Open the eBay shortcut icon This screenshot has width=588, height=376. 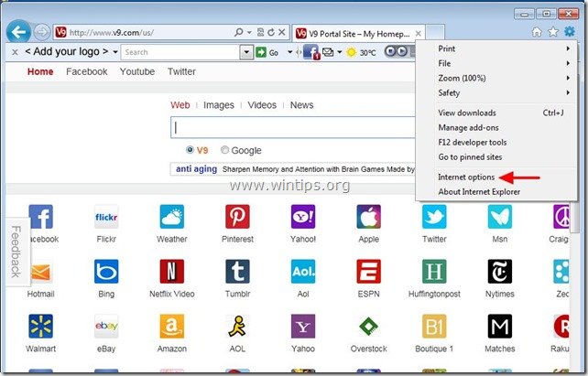(106, 327)
